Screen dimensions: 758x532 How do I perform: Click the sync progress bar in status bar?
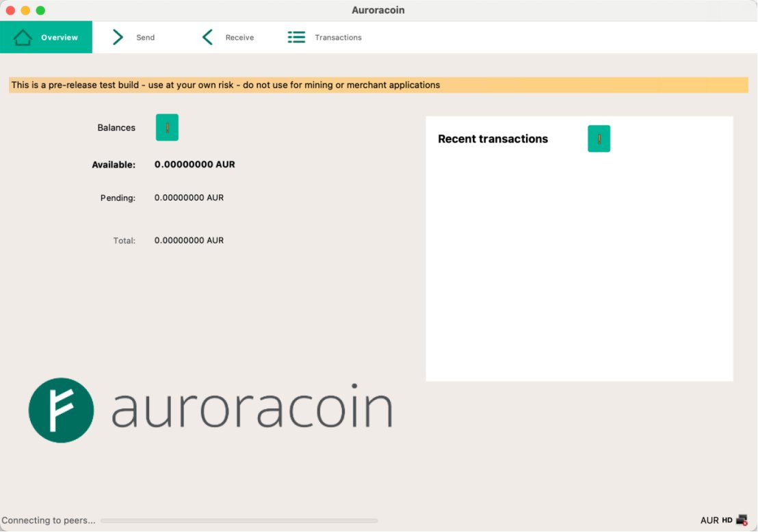click(x=239, y=521)
